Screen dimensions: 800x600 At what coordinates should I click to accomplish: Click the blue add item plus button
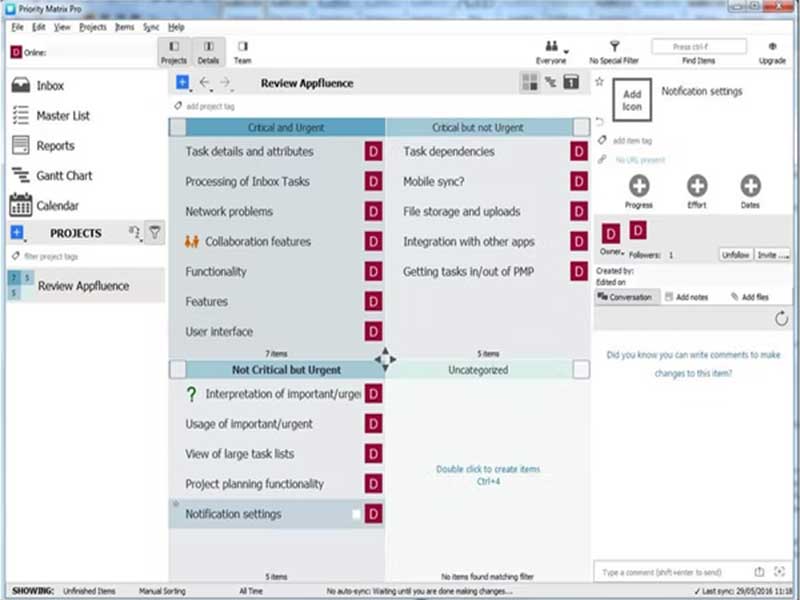click(182, 82)
